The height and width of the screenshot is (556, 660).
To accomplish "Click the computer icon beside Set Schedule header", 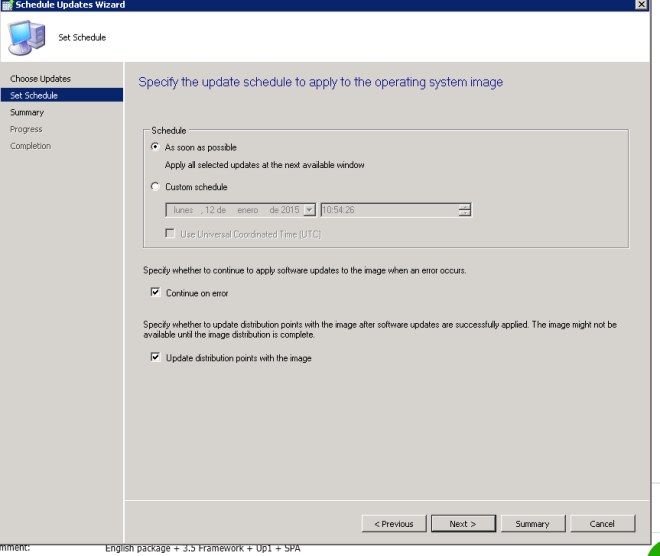I will pyautogui.click(x=25, y=38).
